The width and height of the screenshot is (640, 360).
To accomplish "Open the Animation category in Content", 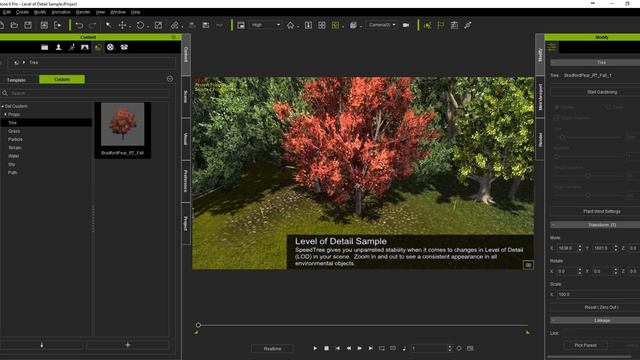I will pyautogui.click(x=72, y=47).
